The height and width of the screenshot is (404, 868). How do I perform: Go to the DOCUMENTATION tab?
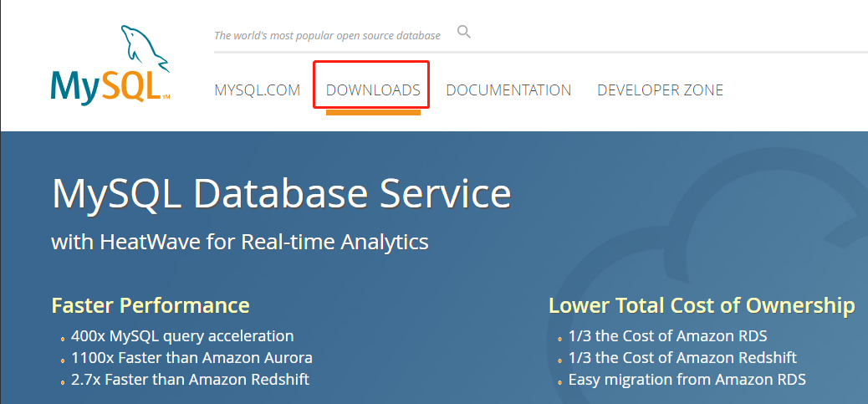[508, 89]
